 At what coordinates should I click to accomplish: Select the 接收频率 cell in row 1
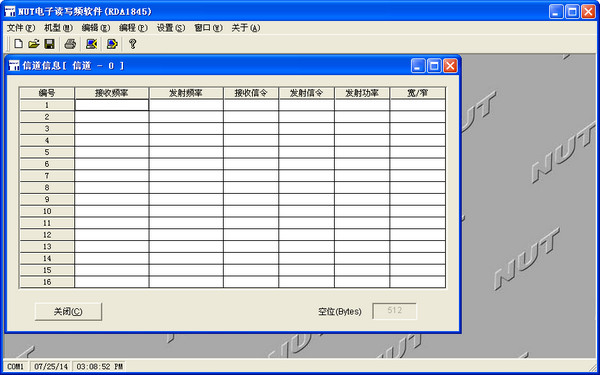click(x=112, y=105)
